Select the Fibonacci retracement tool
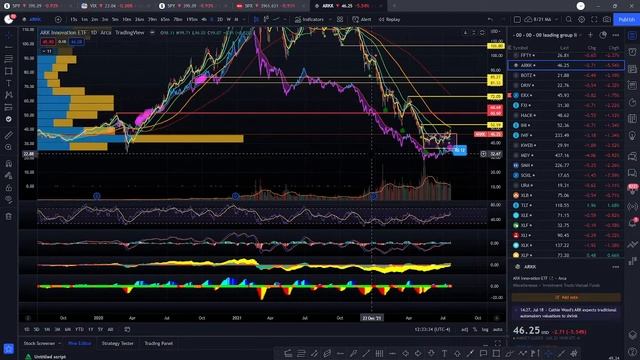Screen dimensions: 640x360 click(x=9, y=59)
